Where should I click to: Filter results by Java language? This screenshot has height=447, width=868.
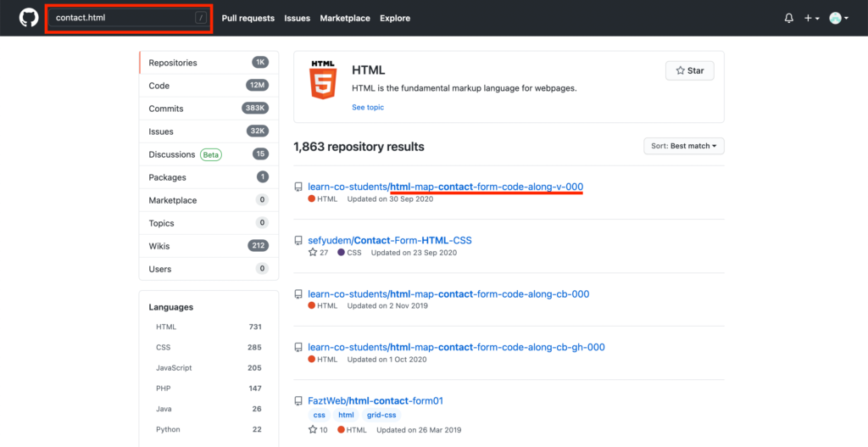pyautogui.click(x=209, y=409)
